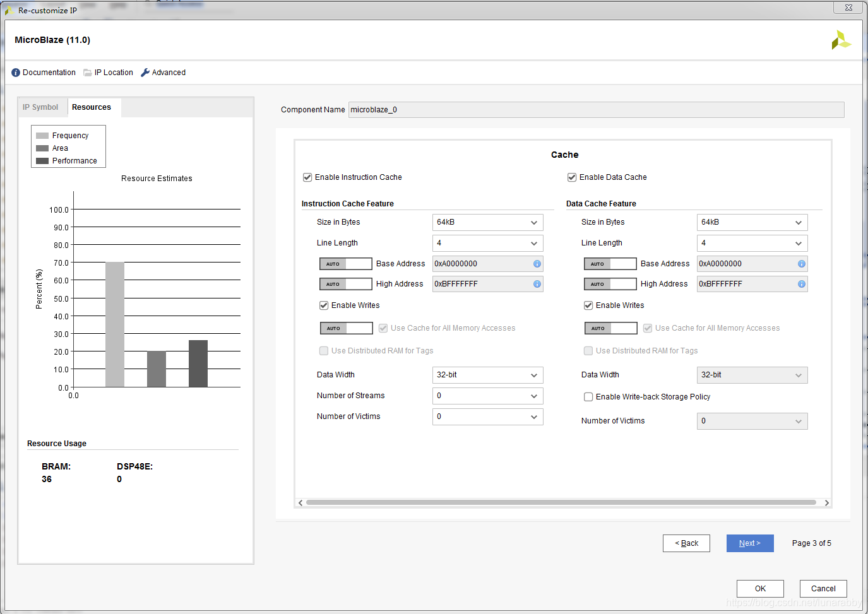Click the Advanced wrench icon

click(145, 73)
